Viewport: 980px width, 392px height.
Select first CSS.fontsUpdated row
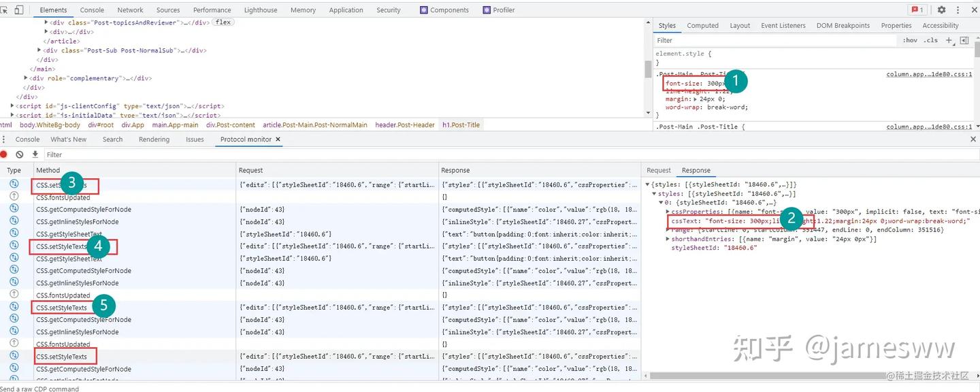(x=320, y=197)
